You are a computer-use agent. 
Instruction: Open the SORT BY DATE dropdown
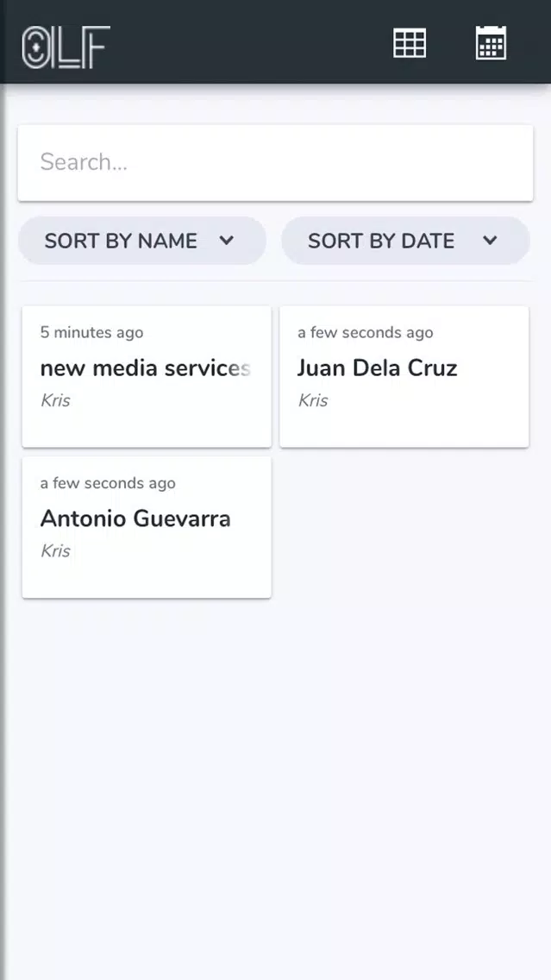[406, 241]
